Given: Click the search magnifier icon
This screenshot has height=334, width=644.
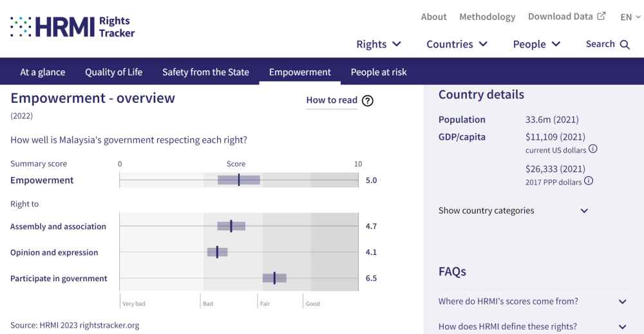Looking at the screenshot, I should coord(625,44).
